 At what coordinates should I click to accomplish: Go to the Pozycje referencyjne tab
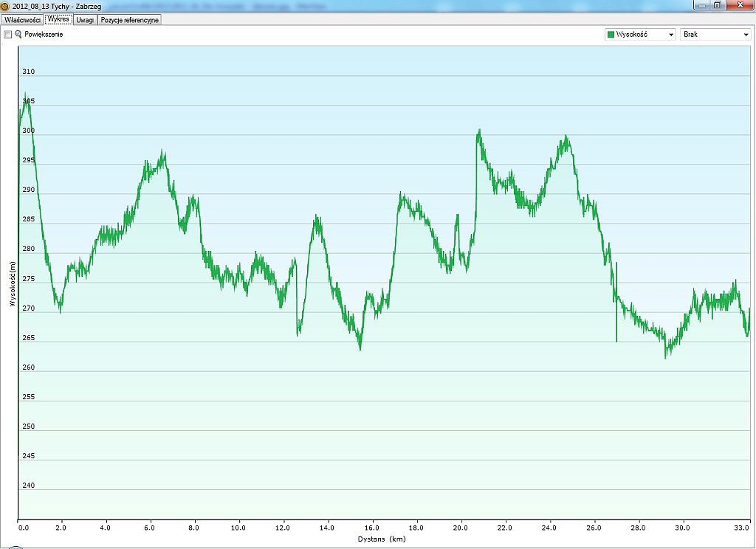[x=130, y=20]
